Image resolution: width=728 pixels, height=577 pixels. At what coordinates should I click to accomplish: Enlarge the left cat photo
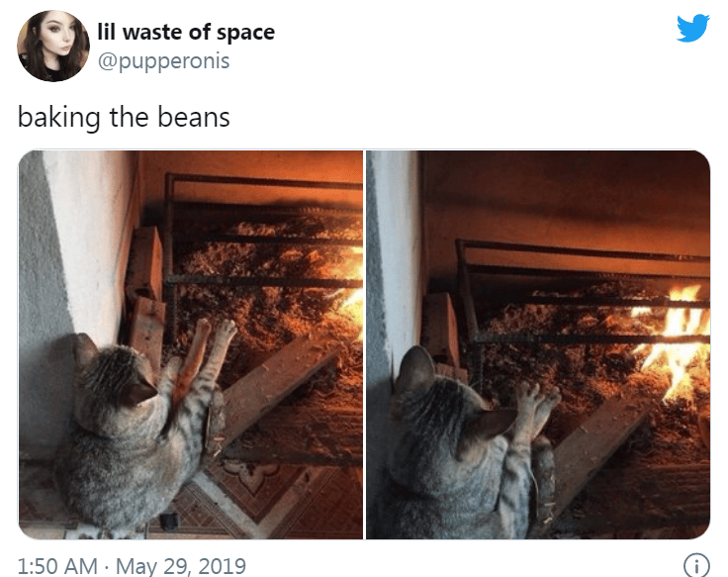click(x=190, y=344)
